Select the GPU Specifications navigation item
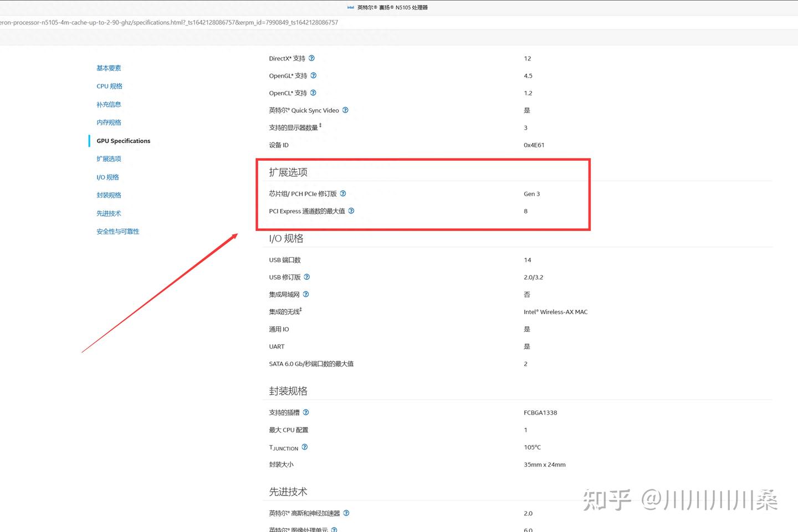The image size is (798, 532). (x=123, y=141)
